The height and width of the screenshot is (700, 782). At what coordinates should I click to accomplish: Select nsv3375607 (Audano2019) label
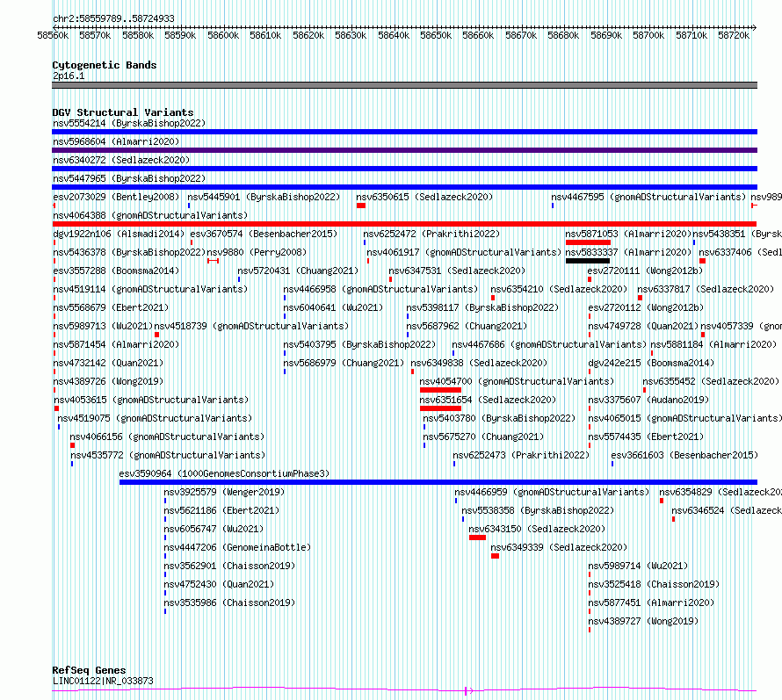coord(648,400)
